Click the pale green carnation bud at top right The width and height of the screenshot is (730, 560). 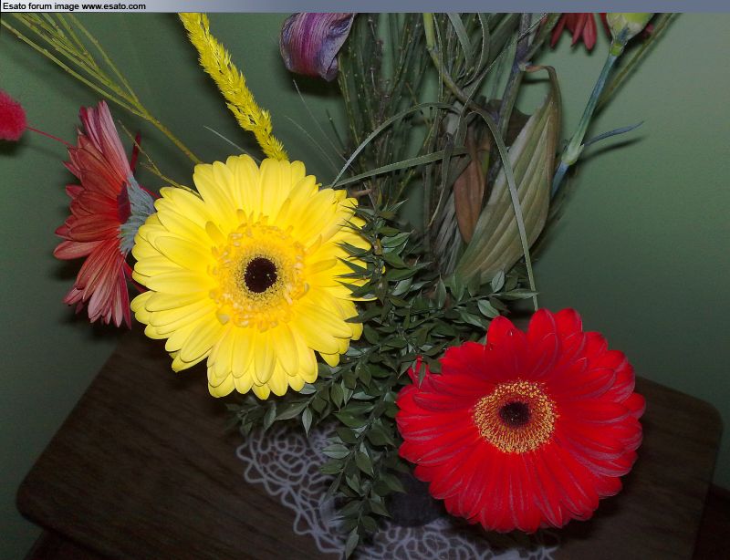[x=628, y=25]
